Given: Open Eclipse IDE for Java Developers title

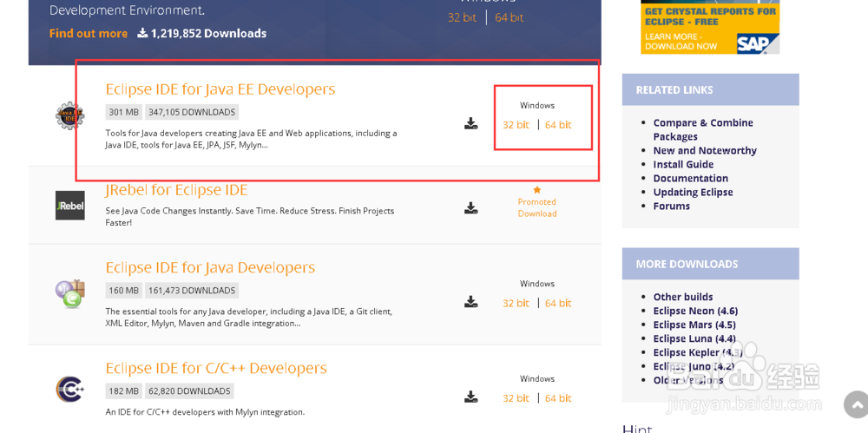Looking at the screenshot, I should [x=210, y=267].
